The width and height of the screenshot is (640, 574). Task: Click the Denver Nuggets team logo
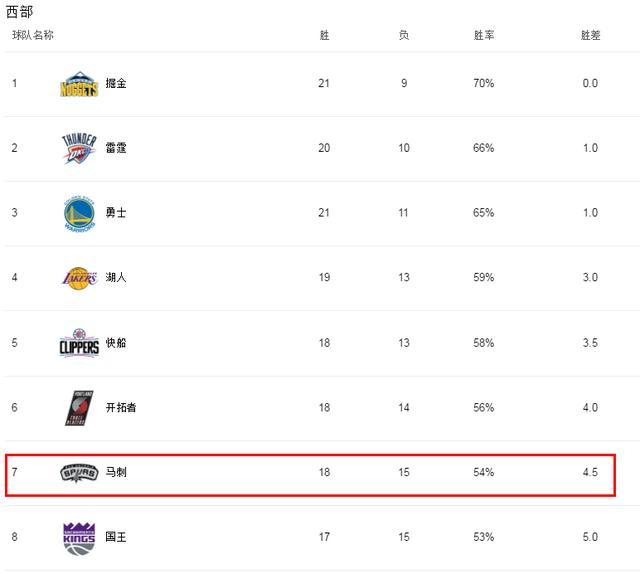79,84
